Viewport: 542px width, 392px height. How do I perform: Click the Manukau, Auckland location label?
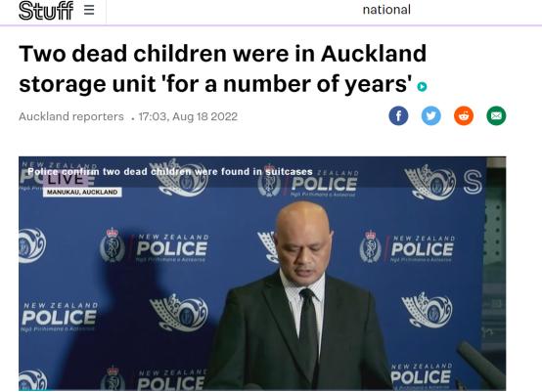pos(82,192)
